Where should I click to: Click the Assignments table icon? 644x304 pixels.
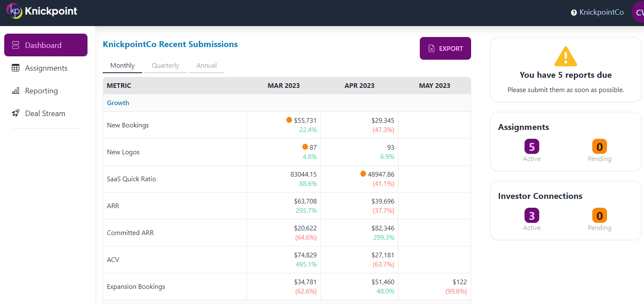[x=16, y=68]
